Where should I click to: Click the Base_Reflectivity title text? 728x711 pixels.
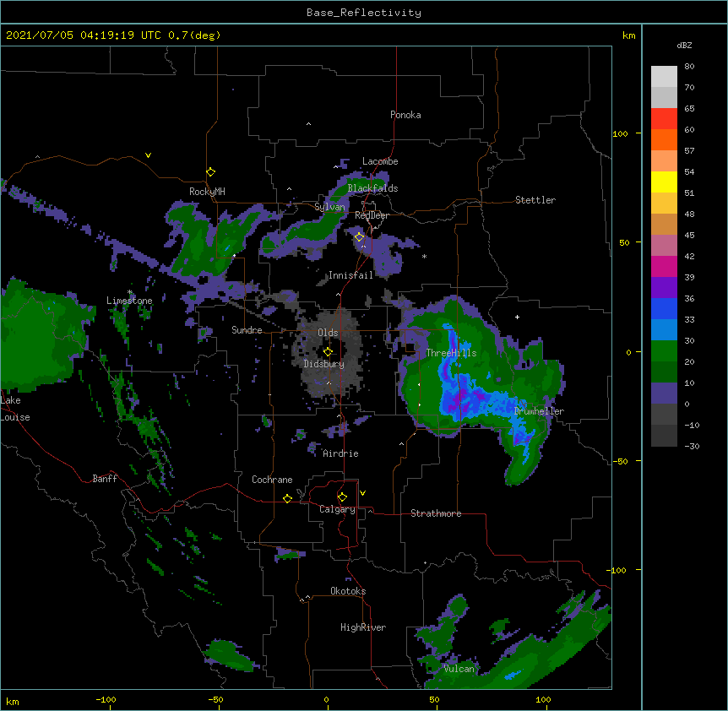point(364,13)
